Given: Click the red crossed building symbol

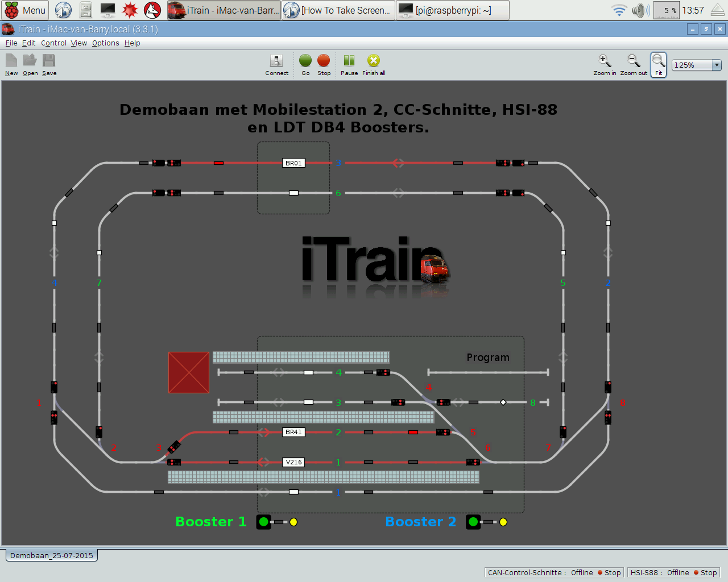Looking at the screenshot, I should [x=189, y=372].
